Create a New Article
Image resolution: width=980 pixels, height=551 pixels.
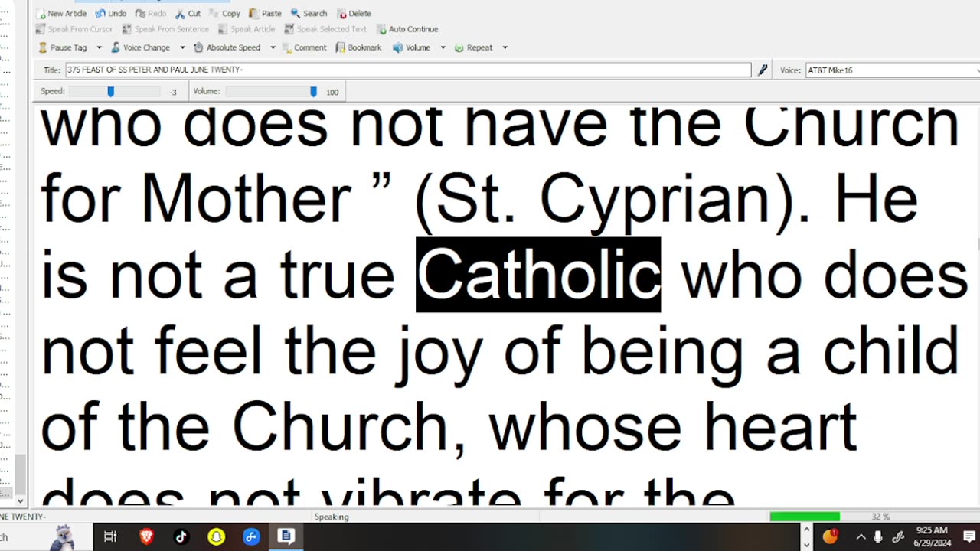click(x=62, y=13)
